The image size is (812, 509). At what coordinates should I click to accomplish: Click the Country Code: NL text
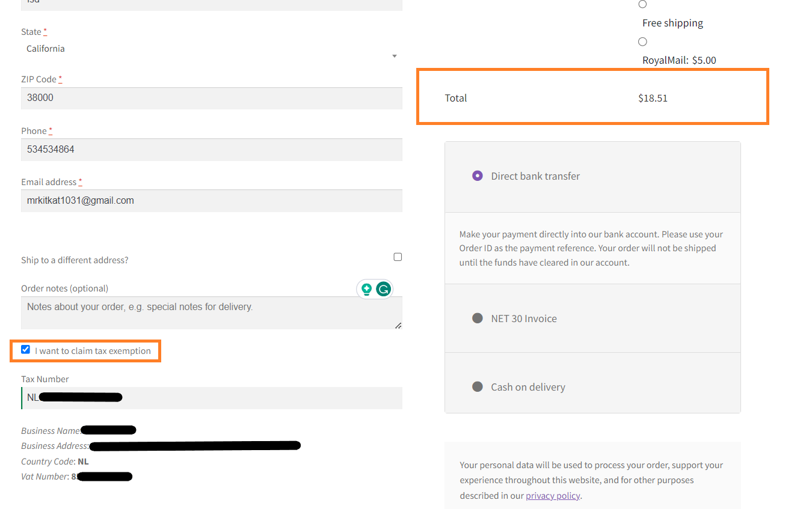[x=55, y=462]
